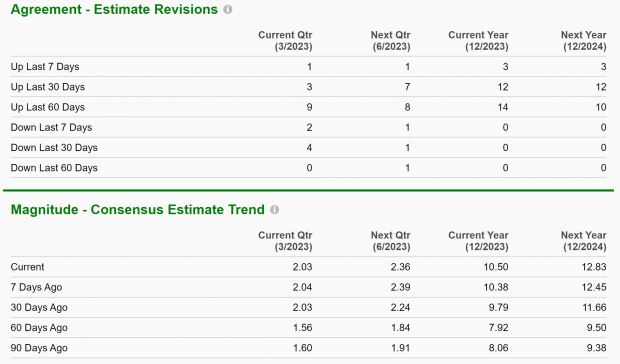This screenshot has height=364, width=620.
Task: Click Up Last 30 Days Next Qtr value 7
Action: tap(407, 87)
